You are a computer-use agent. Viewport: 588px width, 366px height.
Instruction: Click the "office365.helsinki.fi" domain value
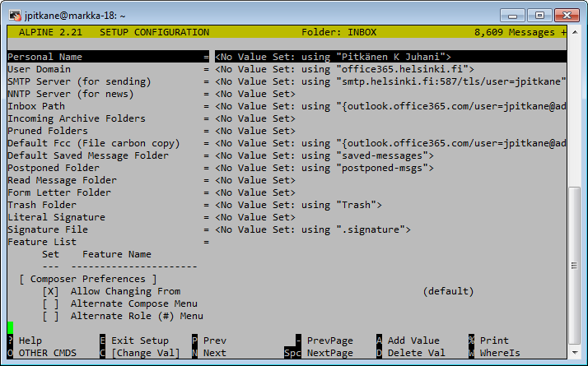[x=403, y=69]
